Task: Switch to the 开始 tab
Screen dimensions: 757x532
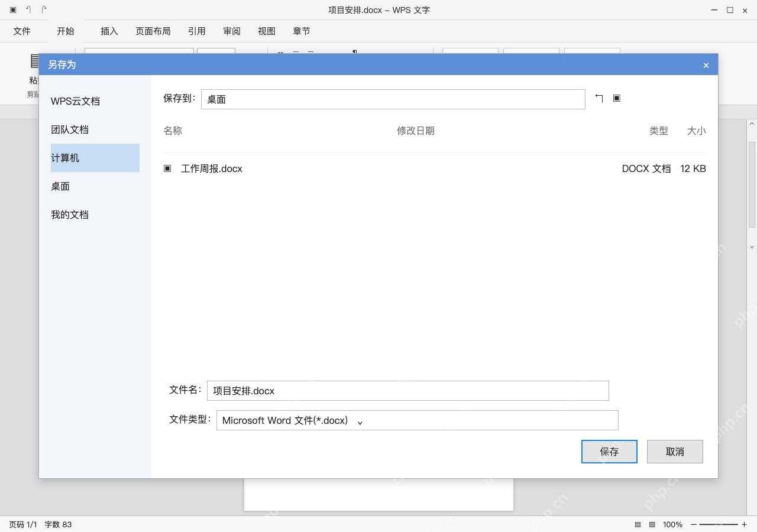Action: point(66,31)
